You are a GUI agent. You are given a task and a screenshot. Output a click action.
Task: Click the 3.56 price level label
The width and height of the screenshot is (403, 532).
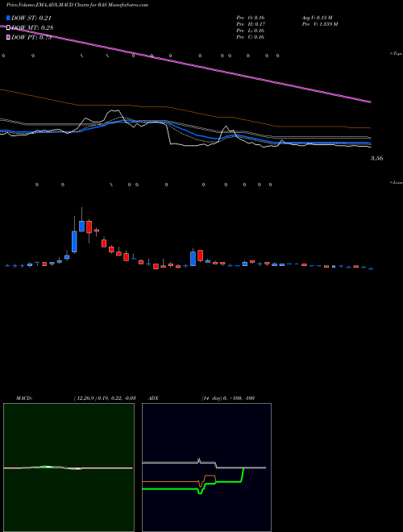point(377,158)
